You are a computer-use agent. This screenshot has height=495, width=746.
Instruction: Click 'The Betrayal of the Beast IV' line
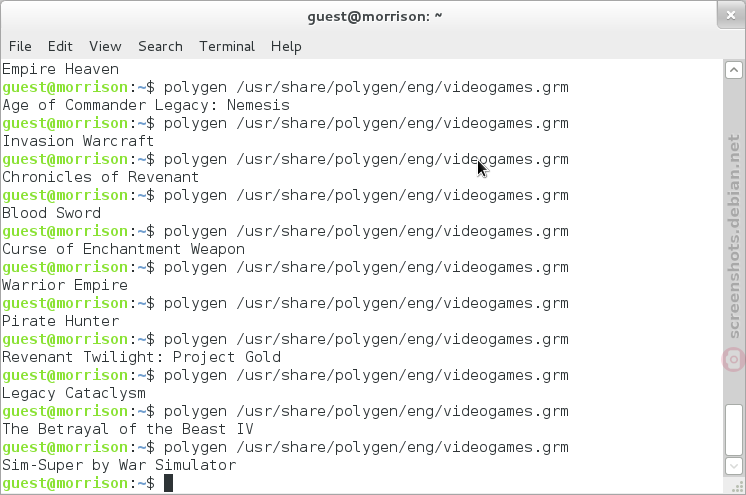tap(128, 429)
